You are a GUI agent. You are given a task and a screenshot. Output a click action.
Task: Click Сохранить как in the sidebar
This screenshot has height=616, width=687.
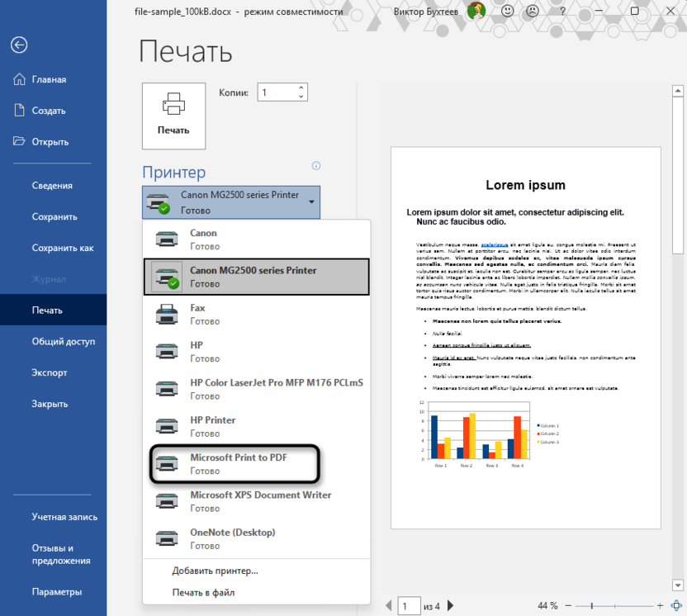coord(63,248)
